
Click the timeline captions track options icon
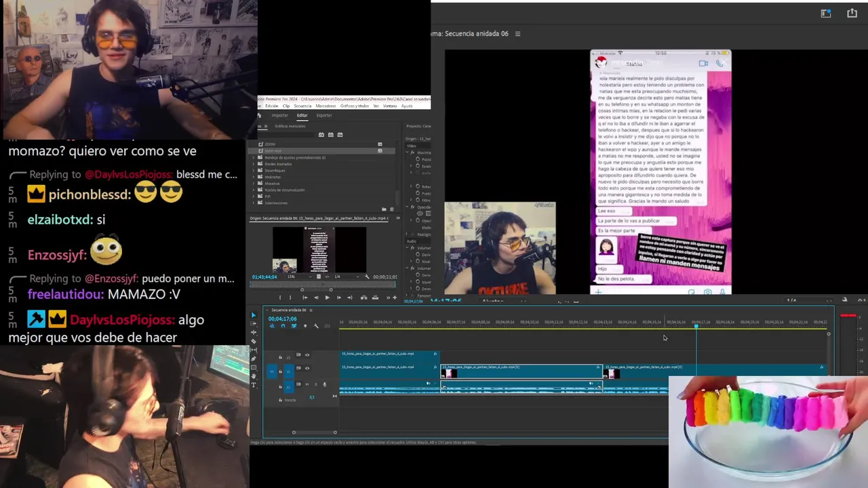pyautogui.click(x=327, y=326)
